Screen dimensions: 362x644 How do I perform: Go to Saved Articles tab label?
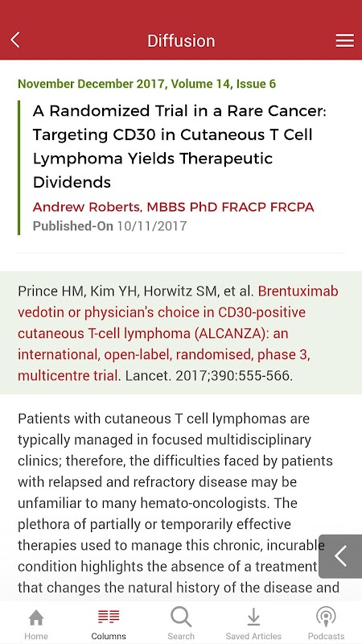(x=253, y=636)
